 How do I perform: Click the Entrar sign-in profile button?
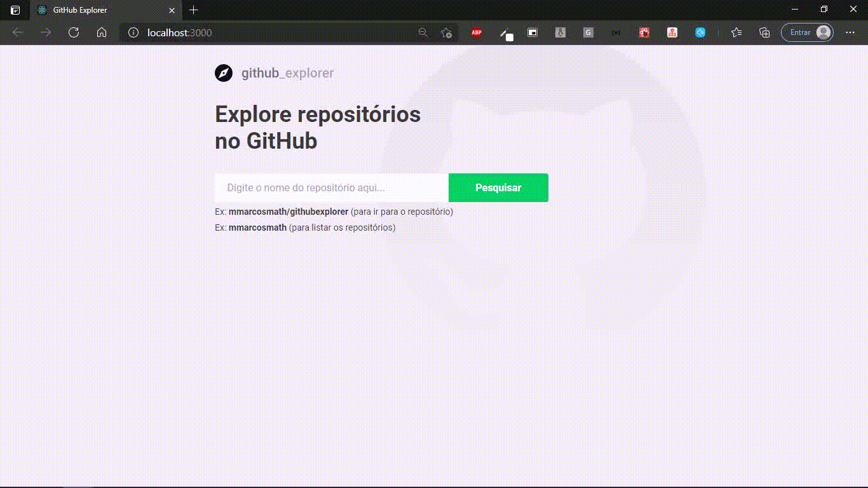(807, 32)
